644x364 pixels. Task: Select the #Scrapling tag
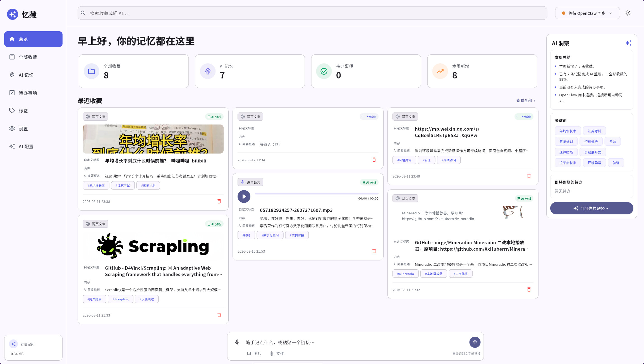[x=121, y=299]
